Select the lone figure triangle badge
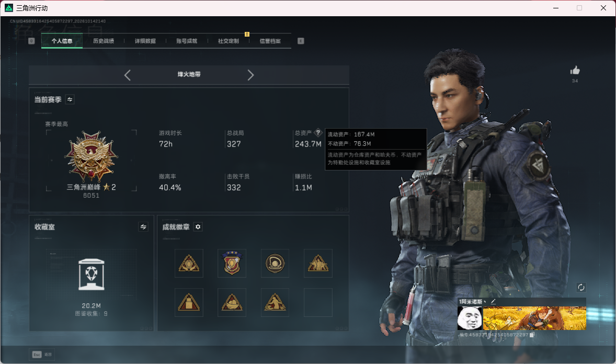Image resolution: width=616 pixels, height=364 pixels. 275,303
